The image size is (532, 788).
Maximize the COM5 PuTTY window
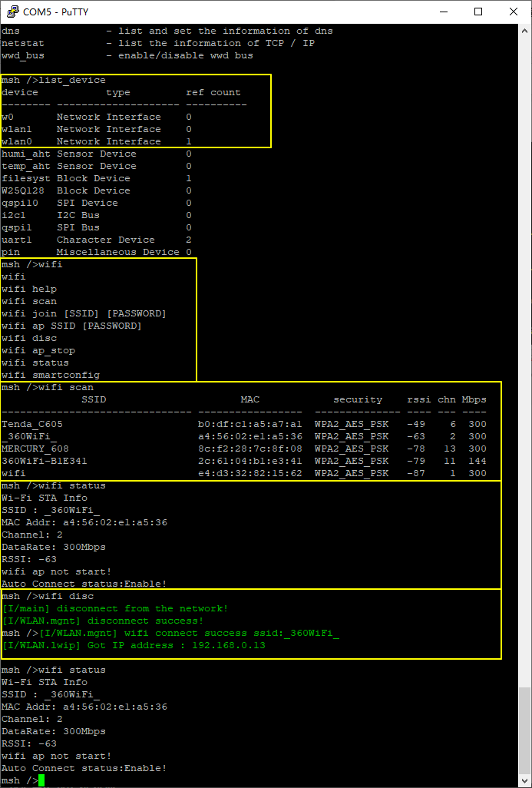pyautogui.click(x=477, y=12)
